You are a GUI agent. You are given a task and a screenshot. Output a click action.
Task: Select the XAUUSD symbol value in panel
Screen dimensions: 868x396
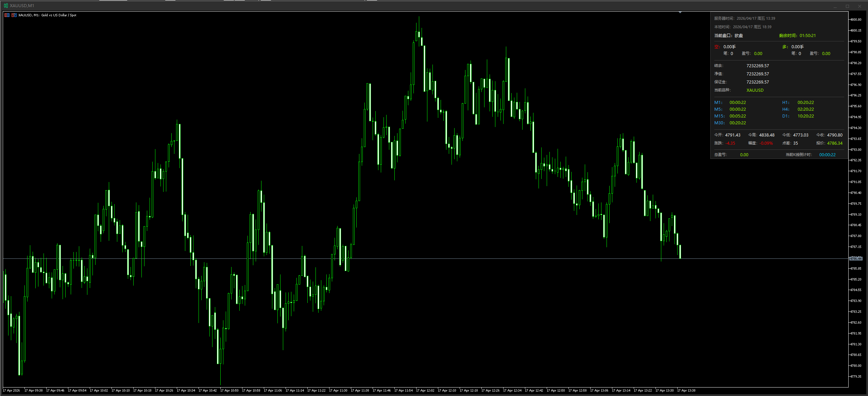(x=755, y=90)
